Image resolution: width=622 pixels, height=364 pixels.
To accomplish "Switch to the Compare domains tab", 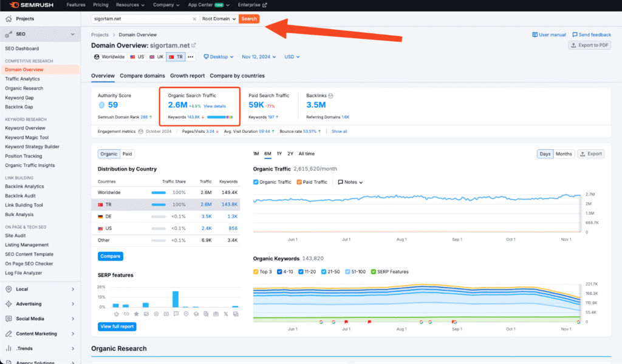I will [x=142, y=76].
